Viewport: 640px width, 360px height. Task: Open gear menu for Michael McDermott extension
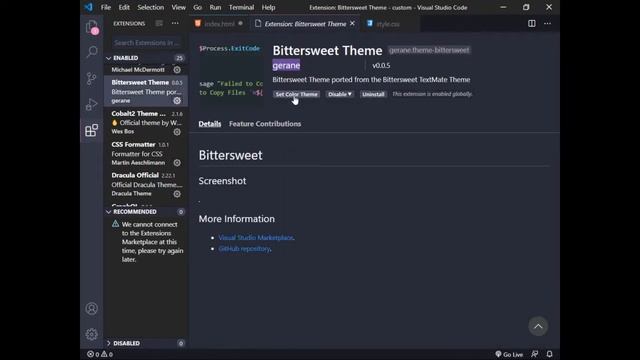coord(177,70)
